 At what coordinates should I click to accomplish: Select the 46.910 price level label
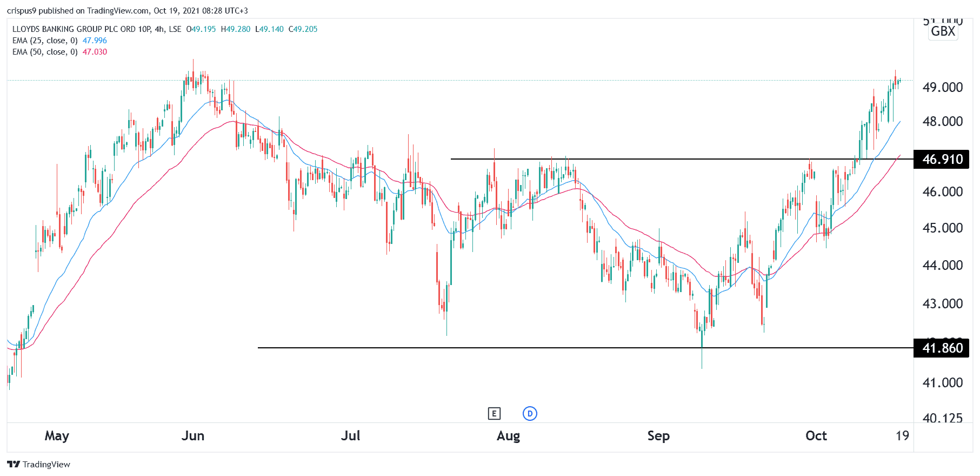(x=941, y=160)
